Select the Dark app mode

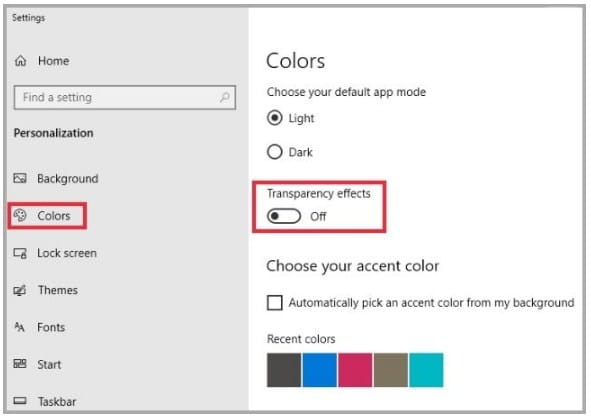[x=274, y=152]
